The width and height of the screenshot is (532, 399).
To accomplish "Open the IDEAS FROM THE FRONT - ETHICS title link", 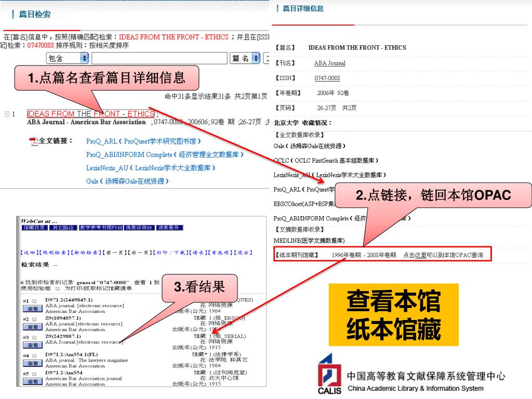I will 91,114.
